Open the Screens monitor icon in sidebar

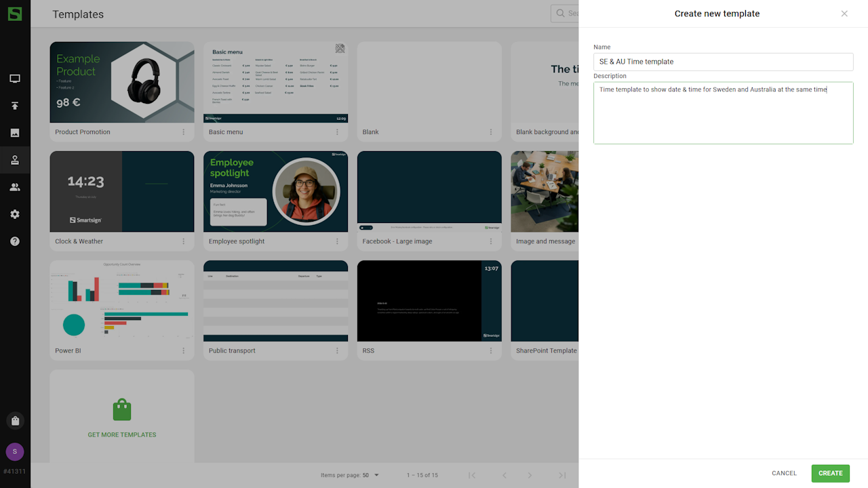(x=15, y=79)
